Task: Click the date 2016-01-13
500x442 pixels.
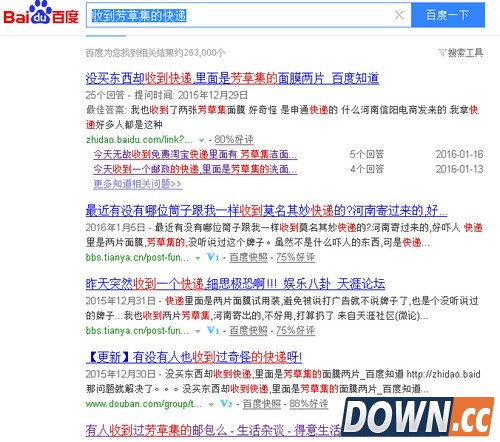Action: click(x=459, y=169)
